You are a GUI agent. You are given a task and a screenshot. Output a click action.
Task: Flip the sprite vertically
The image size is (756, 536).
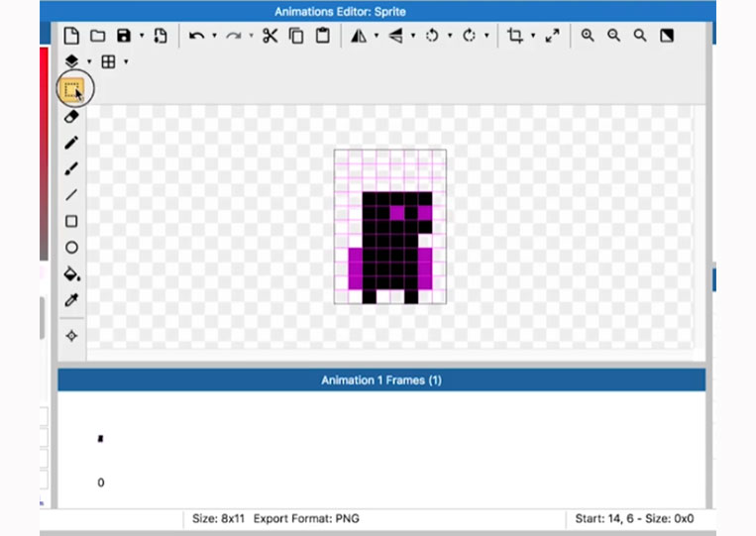[396, 36]
